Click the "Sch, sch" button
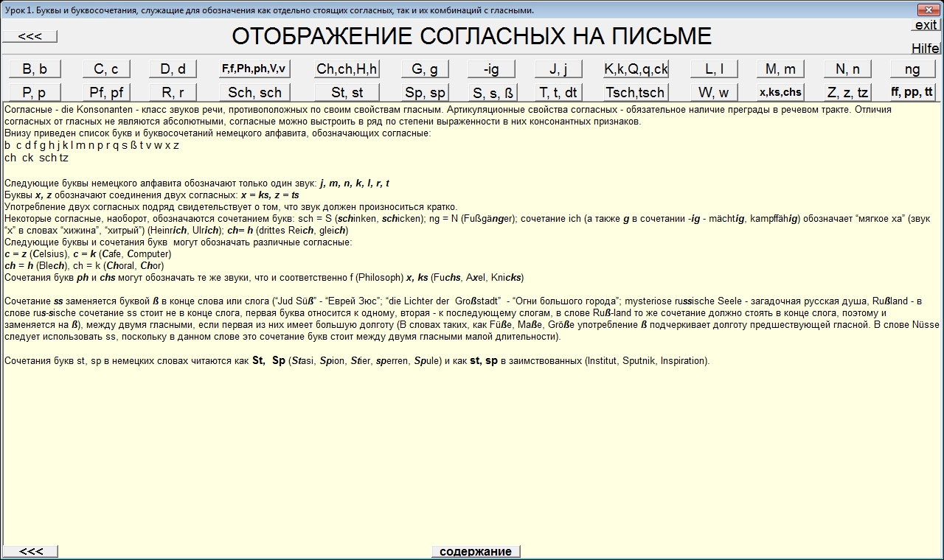Screen dimensions: 944x560 click(254, 93)
